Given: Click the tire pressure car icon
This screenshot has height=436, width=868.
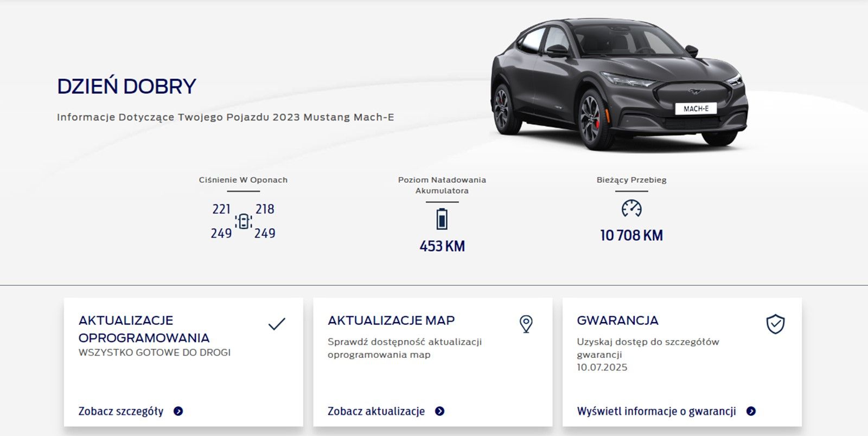Looking at the screenshot, I should [244, 221].
